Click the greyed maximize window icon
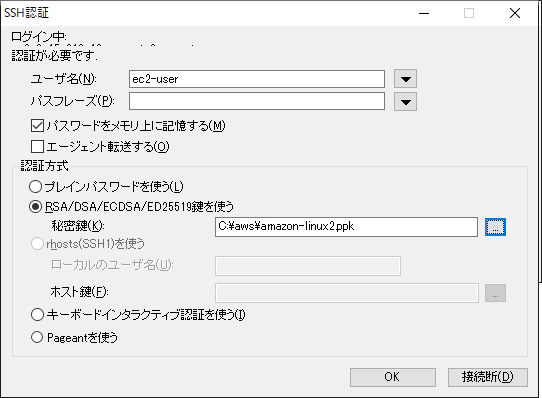 (x=469, y=13)
